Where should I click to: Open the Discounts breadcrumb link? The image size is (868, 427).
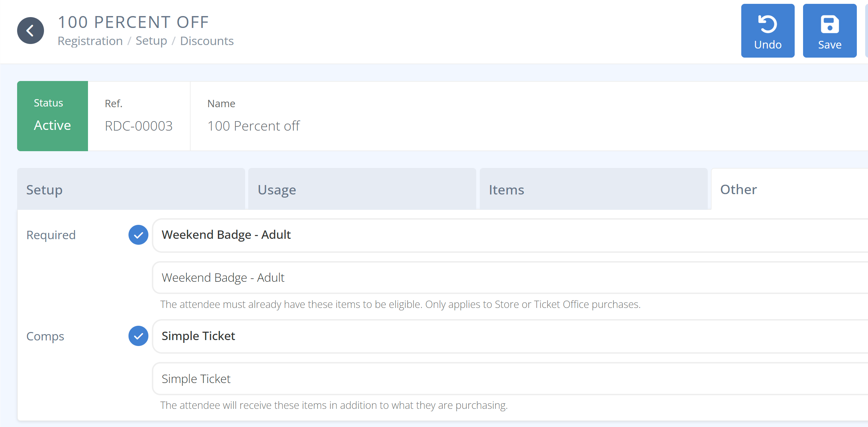click(x=207, y=41)
